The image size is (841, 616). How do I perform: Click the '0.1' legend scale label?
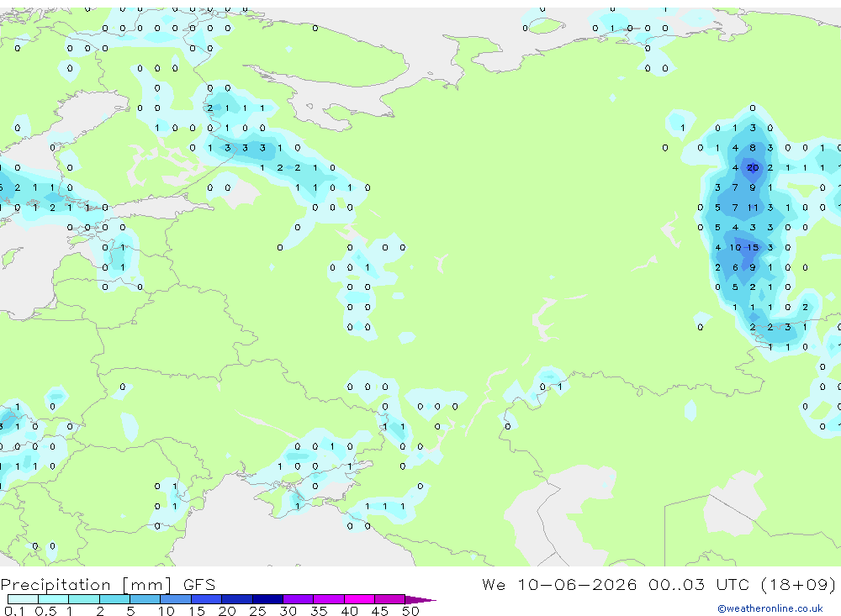[14, 611]
